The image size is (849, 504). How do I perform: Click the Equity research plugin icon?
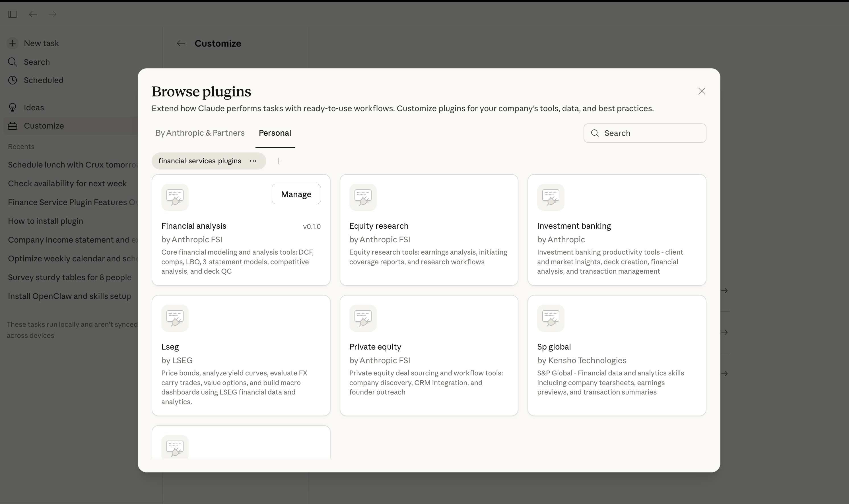click(x=362, y=197)
